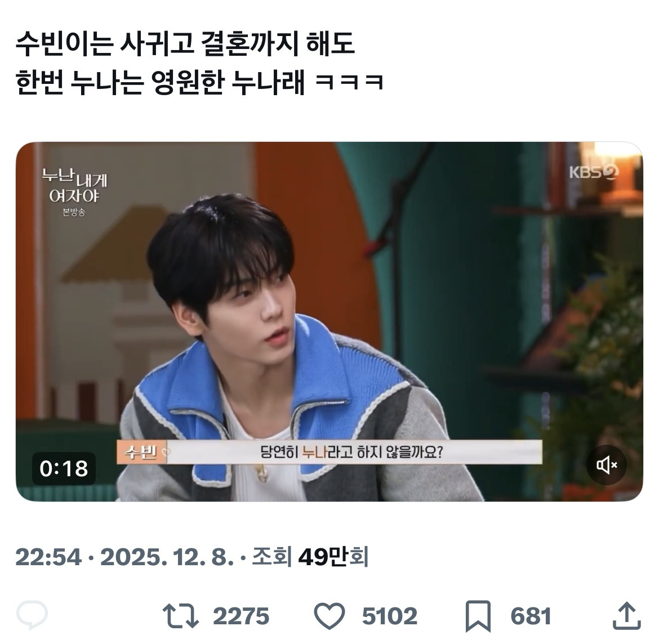This screenshot has height=644, width=659.
Task: Click the KBS2 logo in video
Action: 594,172
